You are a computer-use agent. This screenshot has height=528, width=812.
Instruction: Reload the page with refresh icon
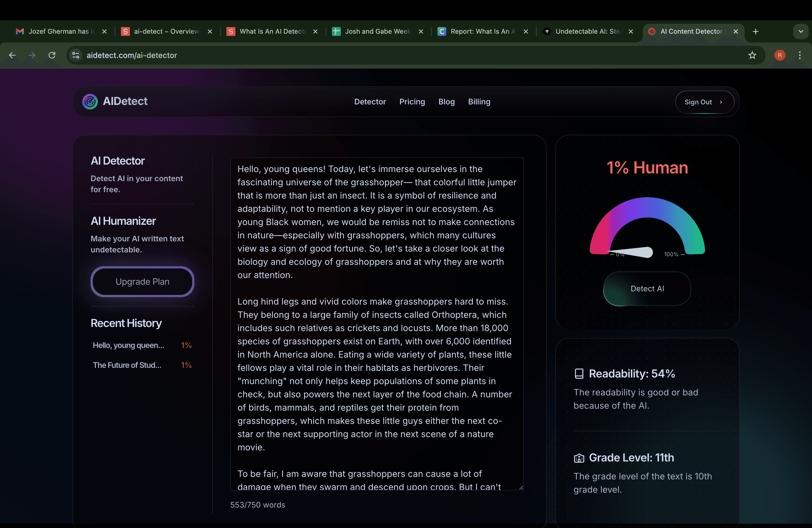(52, 55)
